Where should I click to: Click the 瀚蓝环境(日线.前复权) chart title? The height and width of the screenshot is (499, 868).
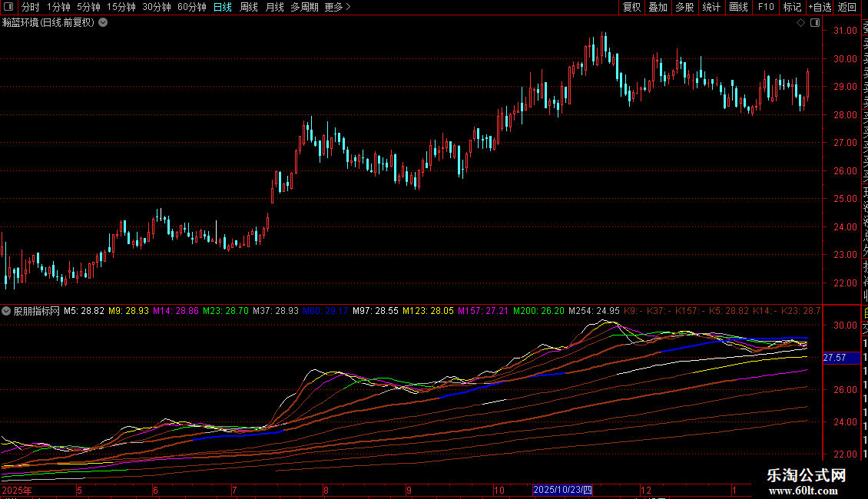click(48, 23)
